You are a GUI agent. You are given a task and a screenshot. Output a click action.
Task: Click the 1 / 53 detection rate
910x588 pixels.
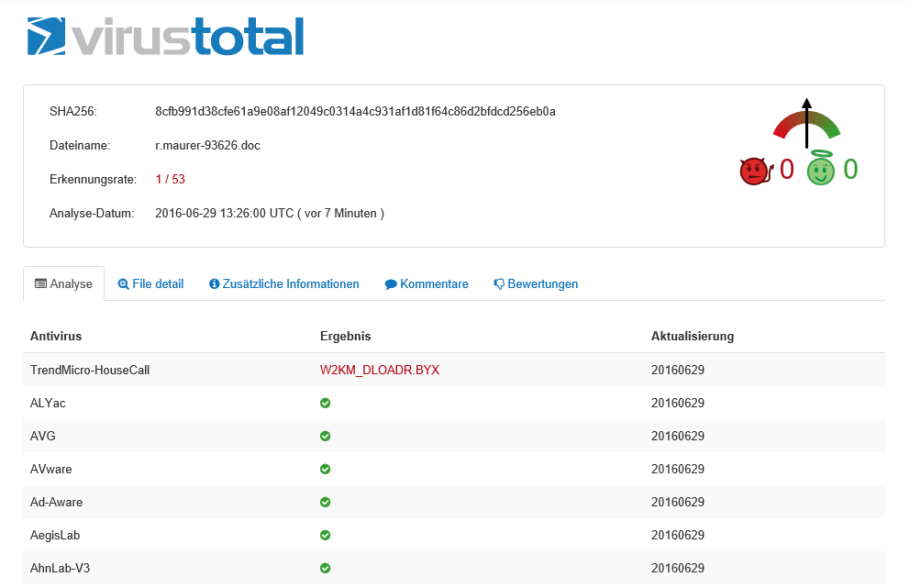[x=170, y=180]
